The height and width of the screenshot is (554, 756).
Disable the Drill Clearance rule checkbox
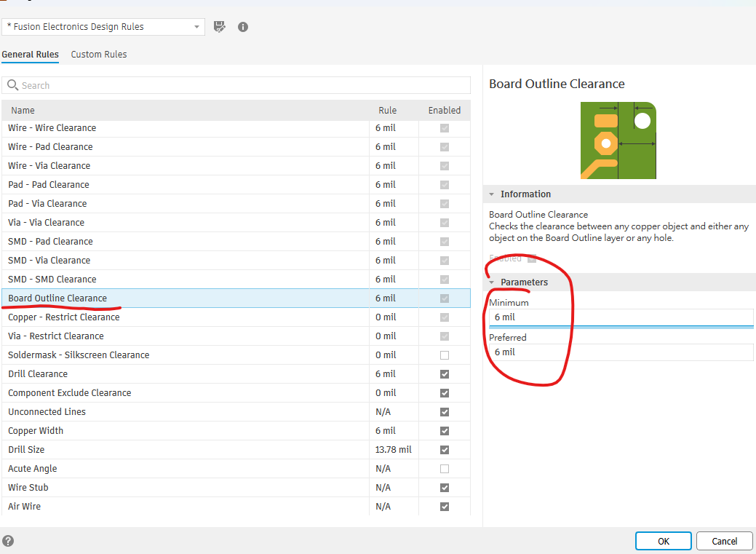(x=445, y=374)
